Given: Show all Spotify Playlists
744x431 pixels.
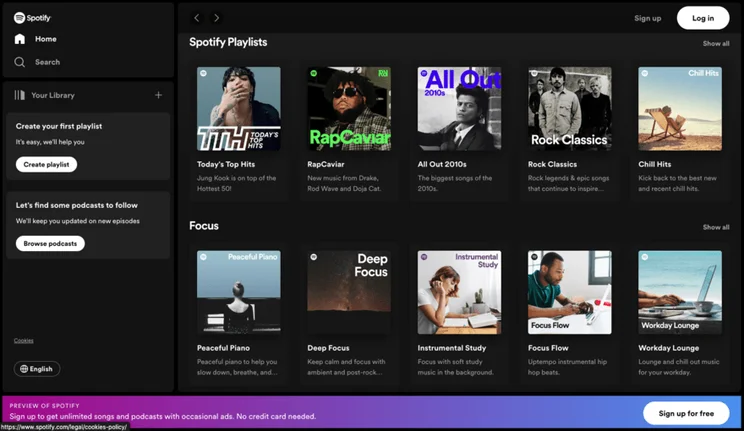Looking at the screenshot, I should coord(716,43).
